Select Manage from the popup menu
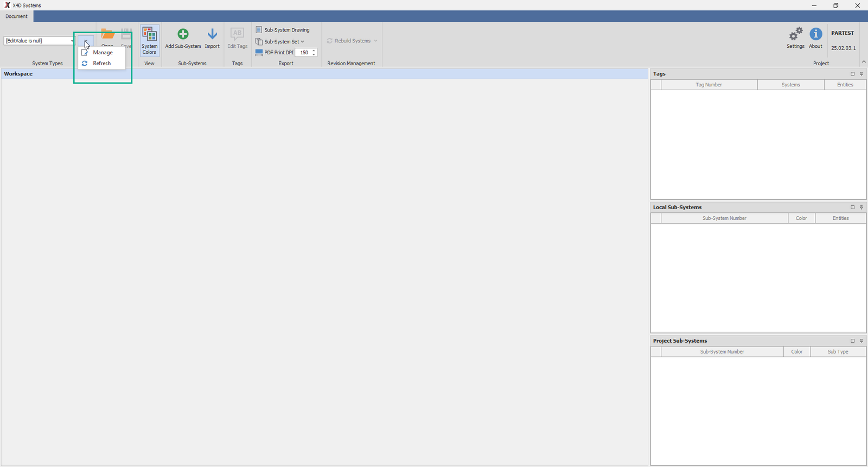 [103, 53]
